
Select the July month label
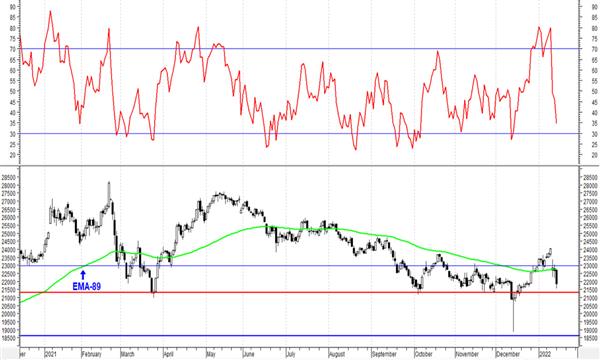click(x=292, y=354)
